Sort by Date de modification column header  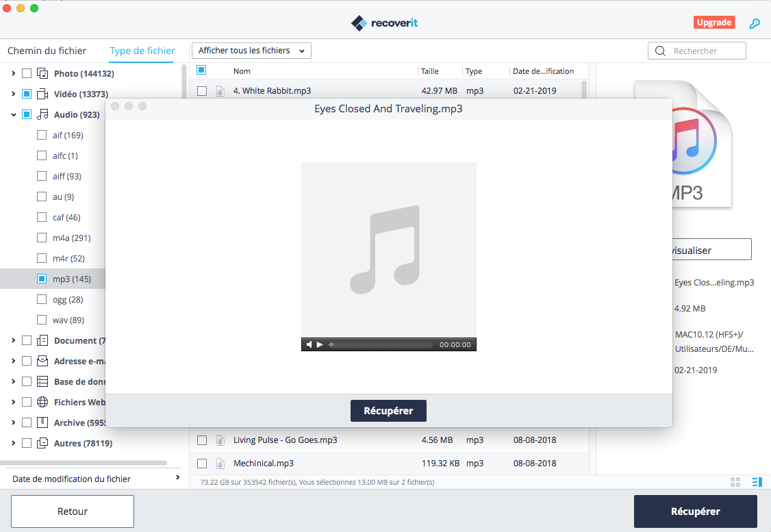tap(544, 71)
